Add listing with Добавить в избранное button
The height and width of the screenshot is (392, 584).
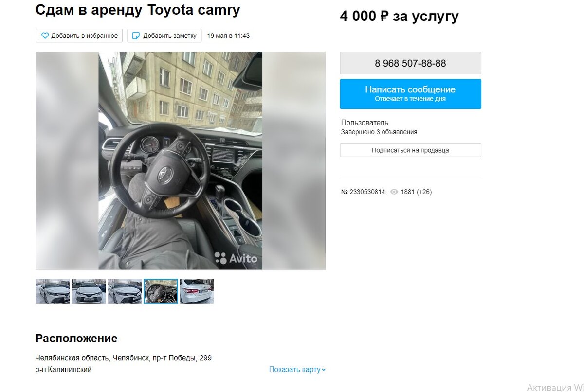[79, 36]
